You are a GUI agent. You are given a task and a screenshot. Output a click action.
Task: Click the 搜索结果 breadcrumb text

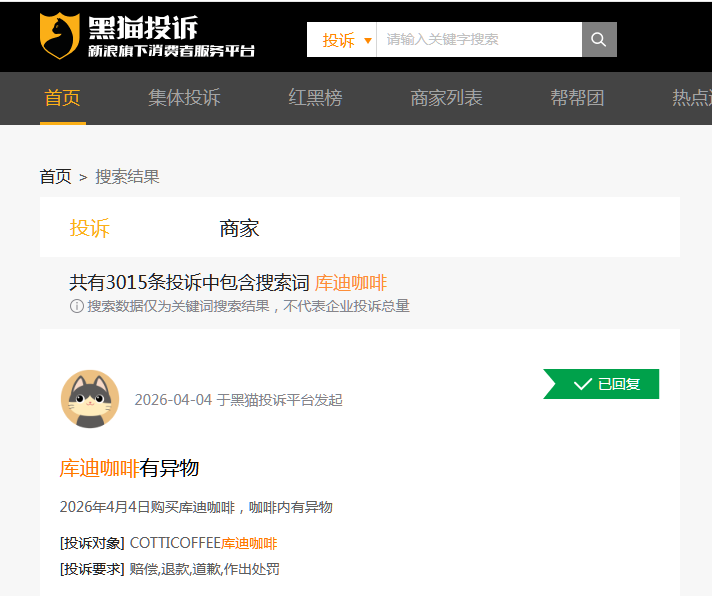(x=128, y=177)
